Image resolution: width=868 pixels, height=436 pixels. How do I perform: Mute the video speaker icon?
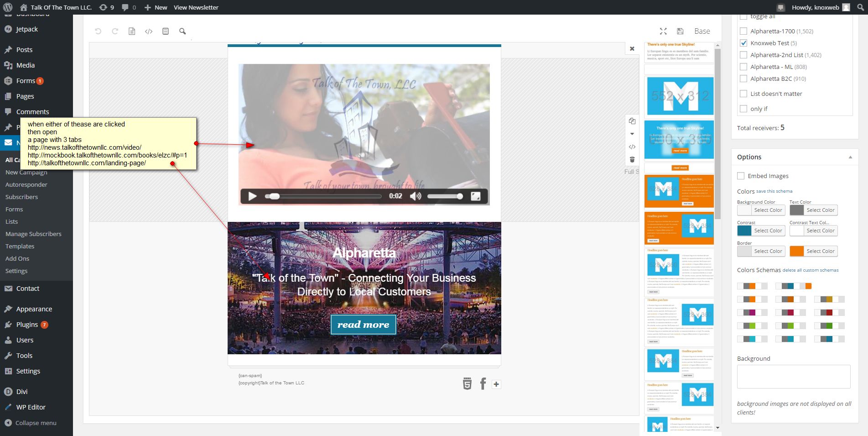(x=415, y=196)
